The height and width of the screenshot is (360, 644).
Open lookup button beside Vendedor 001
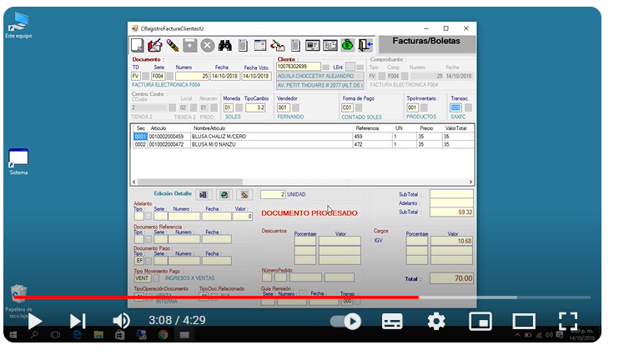295,108
